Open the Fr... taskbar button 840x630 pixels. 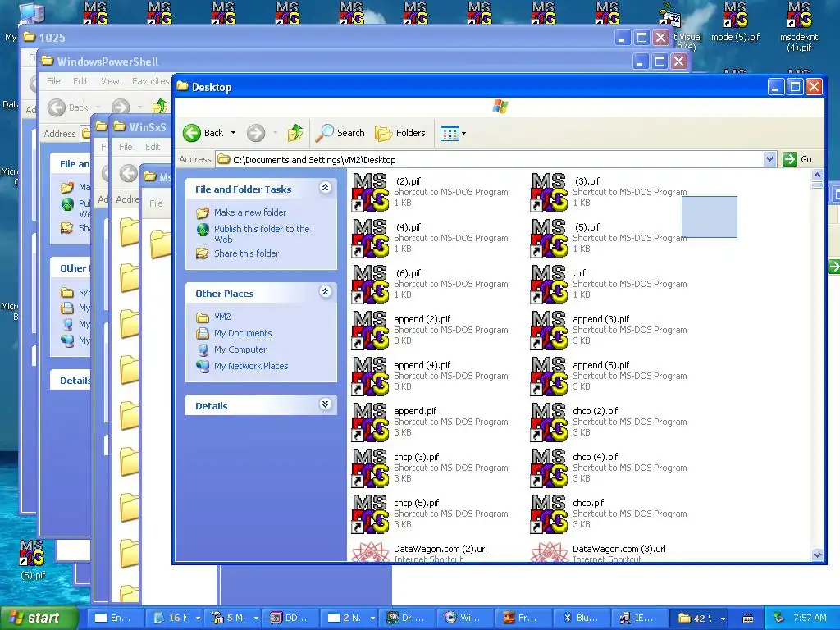point(523,618)
